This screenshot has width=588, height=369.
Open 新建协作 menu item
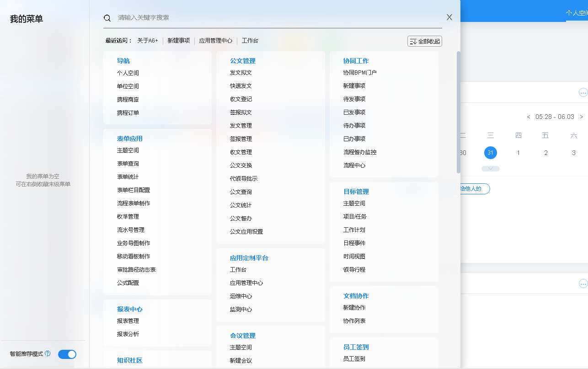(x=354, y=308)
